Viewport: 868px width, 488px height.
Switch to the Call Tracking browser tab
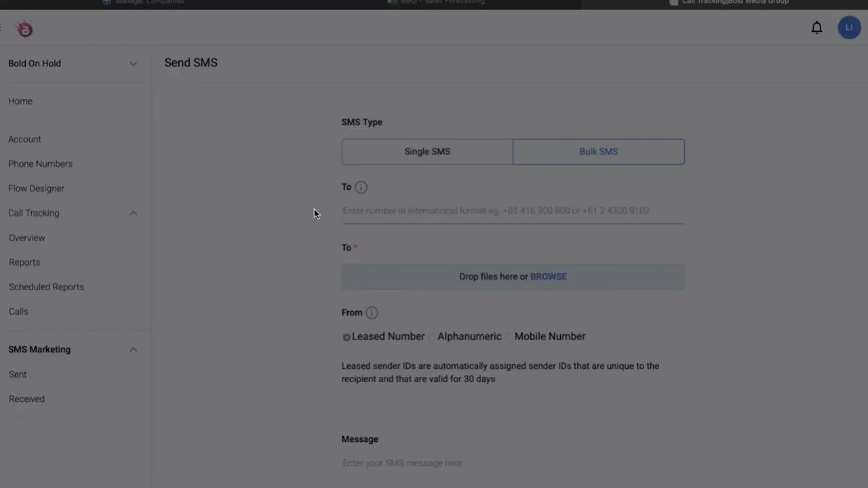pos(729,3)
